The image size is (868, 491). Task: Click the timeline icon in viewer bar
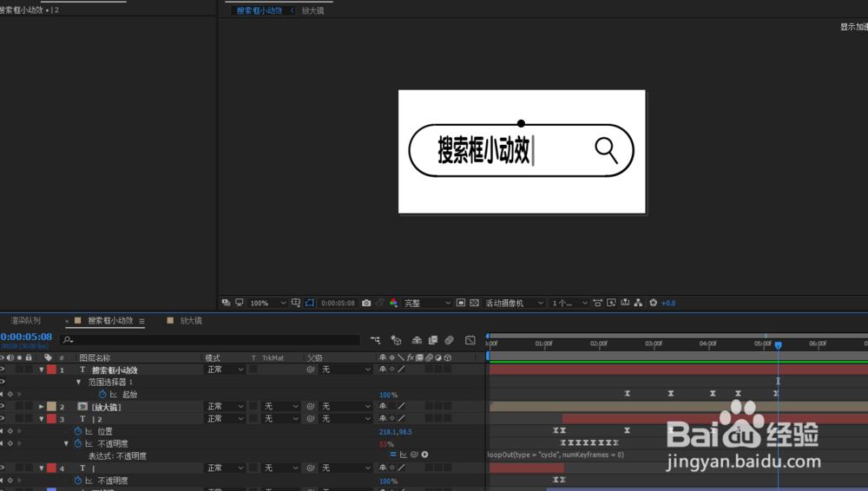coord(625,303)
